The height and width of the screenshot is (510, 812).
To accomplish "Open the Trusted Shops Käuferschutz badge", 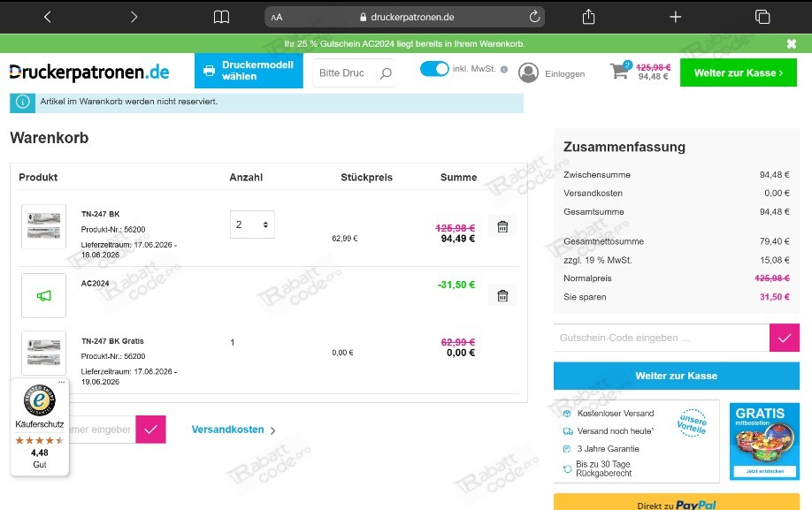I will (x=39, y=427).
